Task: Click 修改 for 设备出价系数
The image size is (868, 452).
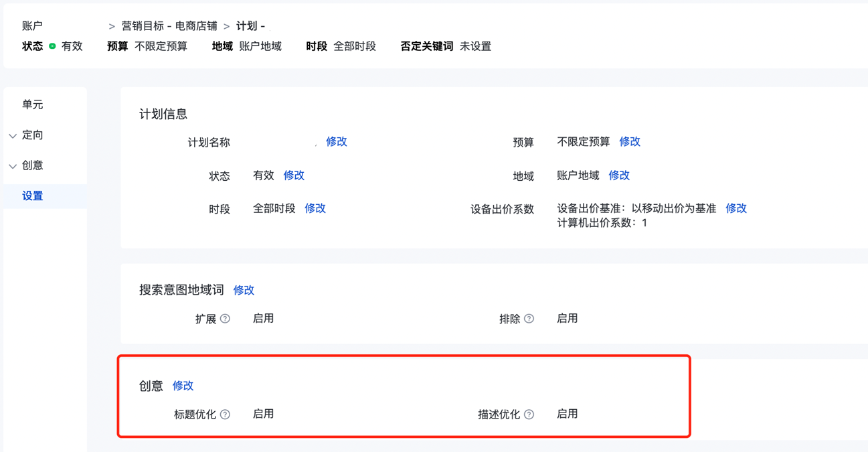Action: 736,208
